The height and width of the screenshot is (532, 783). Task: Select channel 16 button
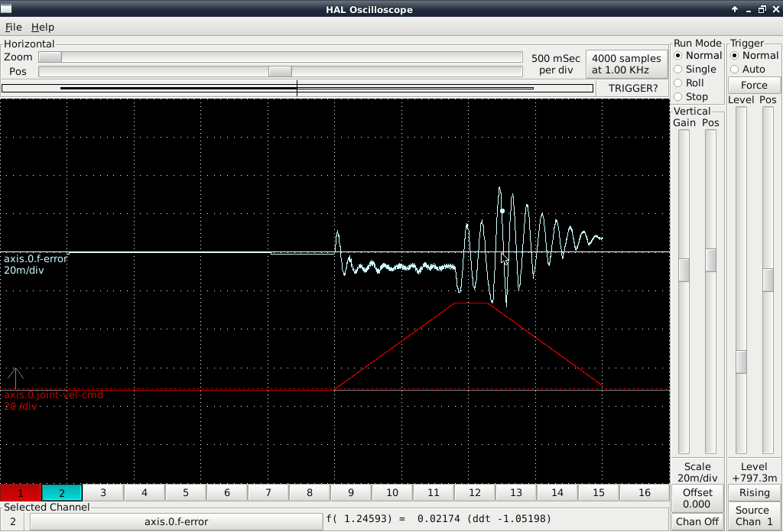645,492
